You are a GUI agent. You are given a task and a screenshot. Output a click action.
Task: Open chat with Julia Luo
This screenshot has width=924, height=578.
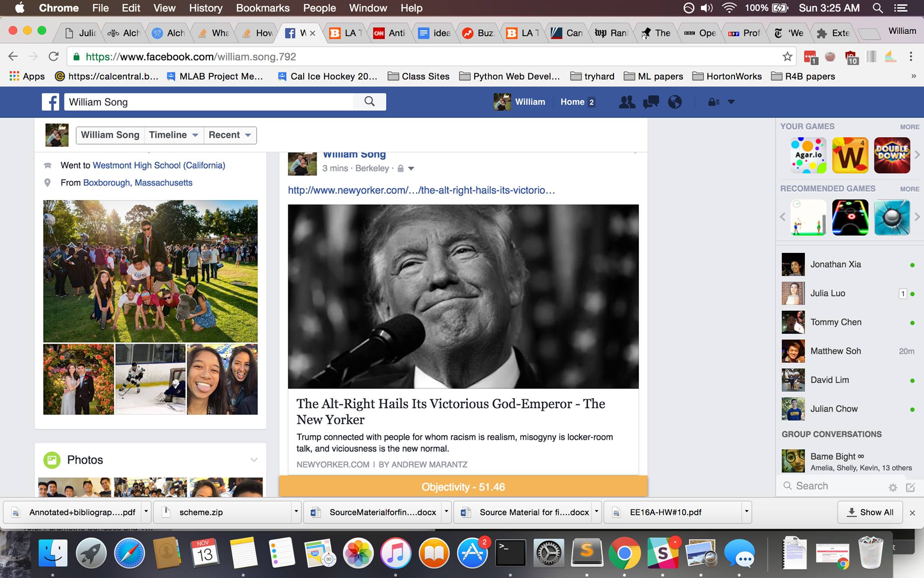coord(827,293)
